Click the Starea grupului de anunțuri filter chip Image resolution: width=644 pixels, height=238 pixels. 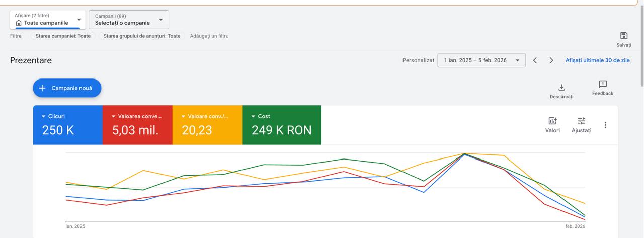point(142,36)
